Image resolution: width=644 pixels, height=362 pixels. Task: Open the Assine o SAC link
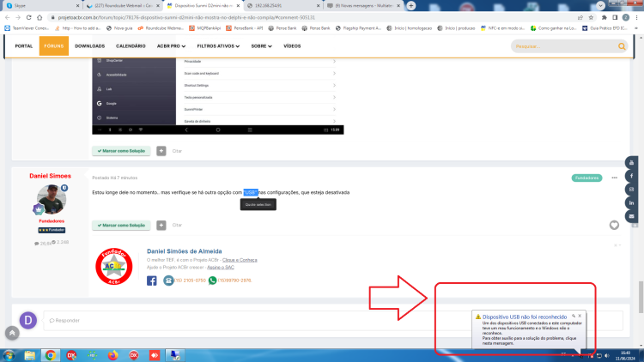(221, 267)
